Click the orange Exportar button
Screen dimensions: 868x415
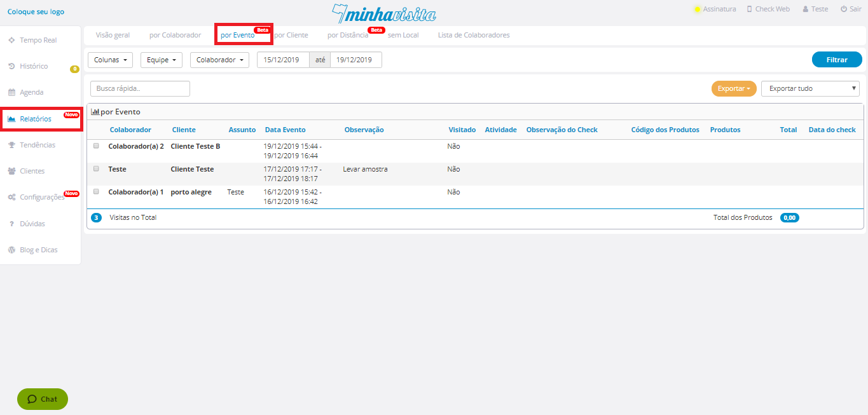(733, 88)
